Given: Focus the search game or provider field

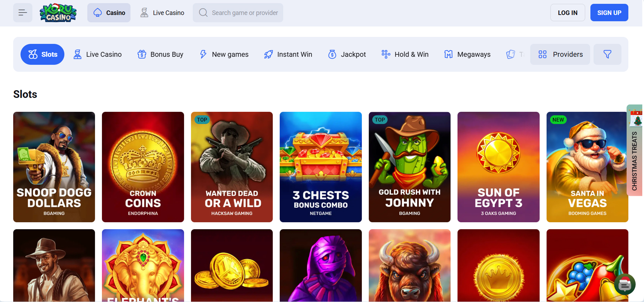Looking at the screenshot, I should 244,13.
